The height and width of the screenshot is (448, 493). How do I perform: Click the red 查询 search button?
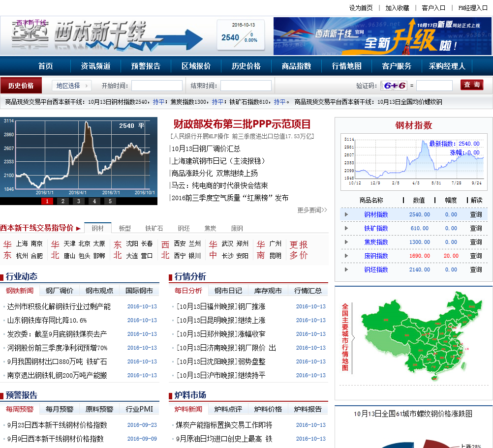(472, 85)
